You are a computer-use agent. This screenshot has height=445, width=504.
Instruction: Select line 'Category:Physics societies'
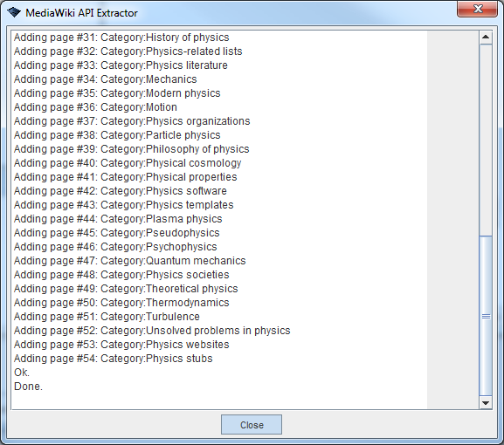pos(121,275)
